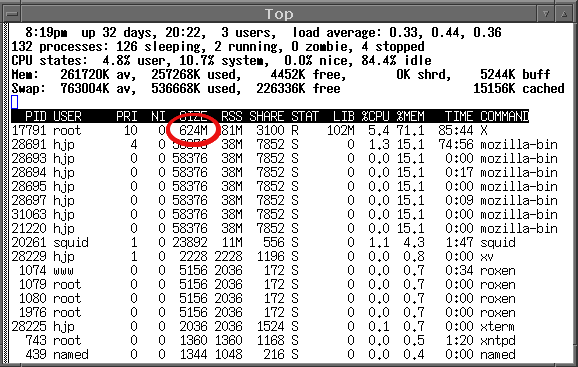
Task: Click the %CPU column header
Action: 375,116
